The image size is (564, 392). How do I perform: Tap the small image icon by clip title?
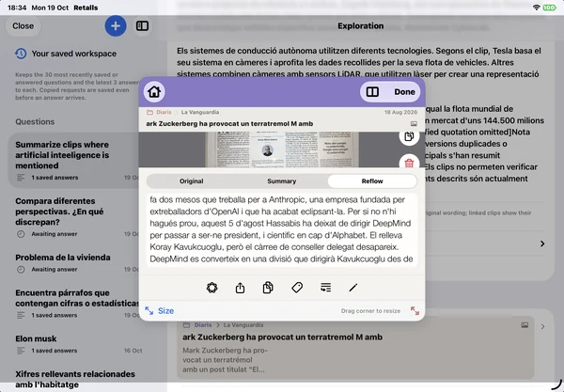point(414,124)
